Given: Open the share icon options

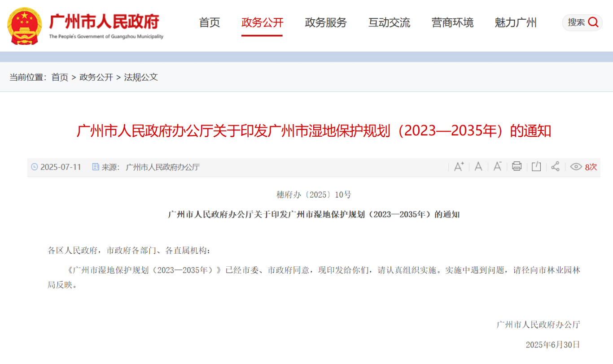Looking at the screenshot, I should click(x=555, y=167).
